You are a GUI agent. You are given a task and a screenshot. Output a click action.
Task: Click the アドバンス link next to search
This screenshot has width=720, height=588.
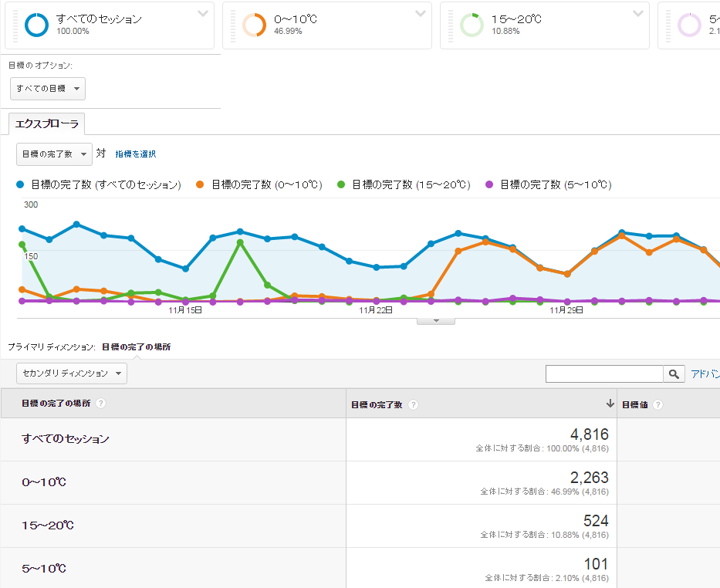[x=705, y=374]
